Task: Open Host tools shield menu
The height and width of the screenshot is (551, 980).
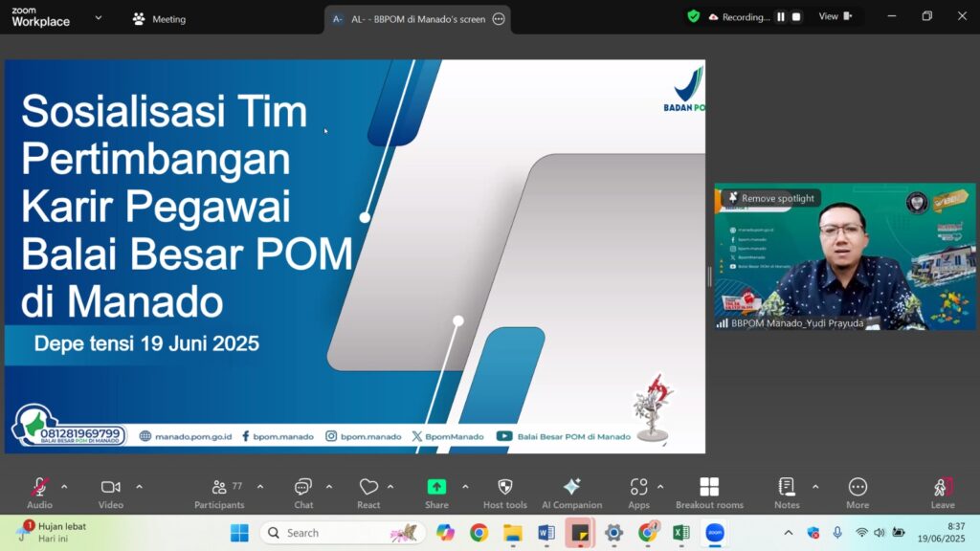Action: point(505,493)
